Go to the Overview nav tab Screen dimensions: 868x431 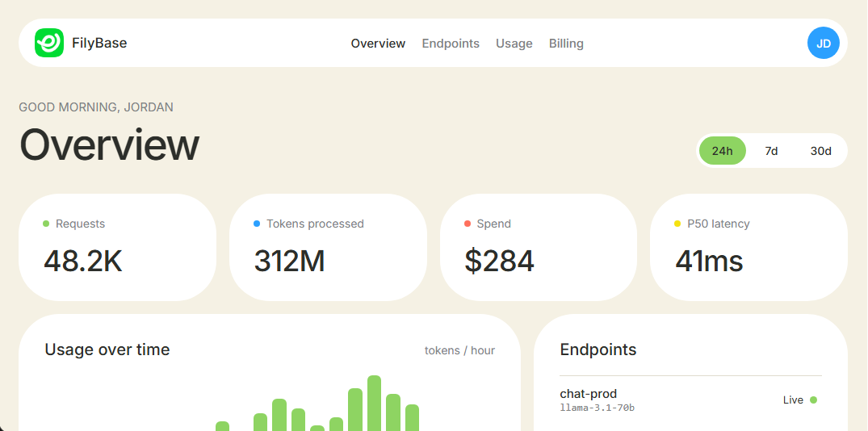click(x=378, y=43)
